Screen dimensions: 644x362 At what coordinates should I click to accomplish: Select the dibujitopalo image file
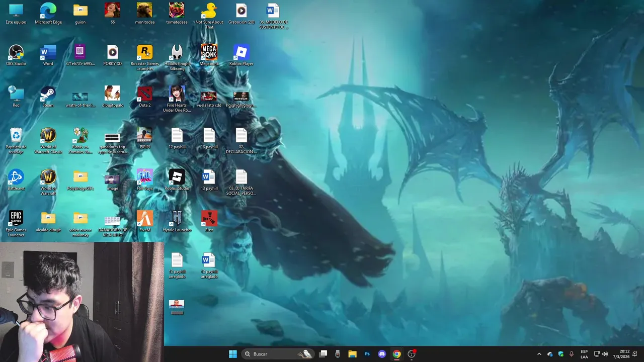(112, 97)
